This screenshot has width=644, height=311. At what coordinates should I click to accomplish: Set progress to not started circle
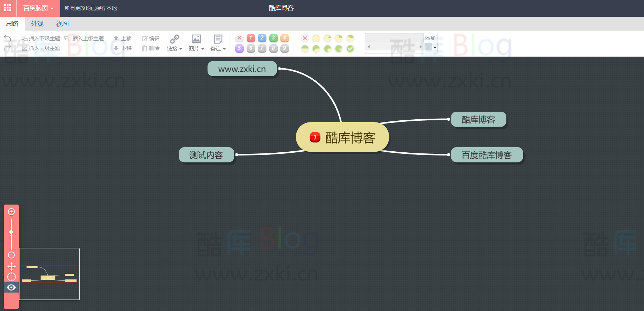point(316,38)
